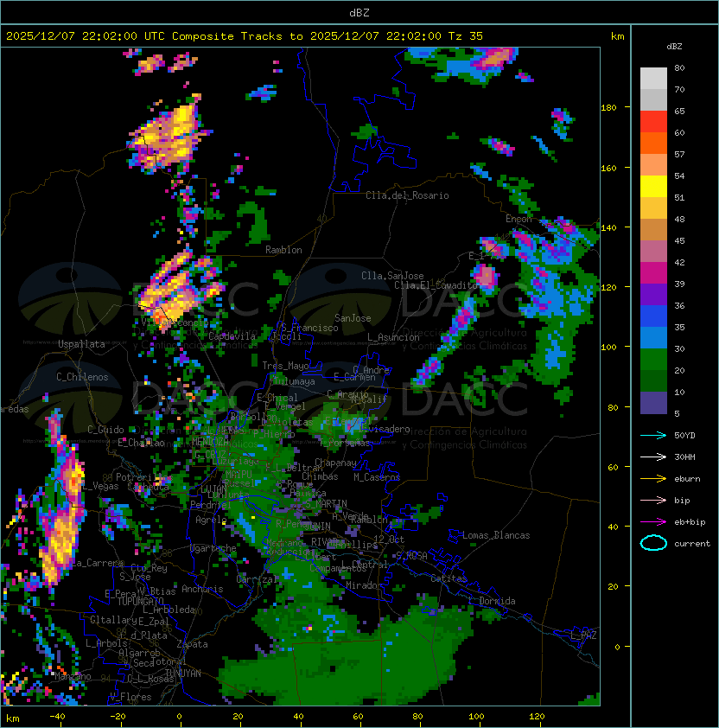719x728 pixels.
Task: Click the V_Flores place label
Action: (130, 697)
